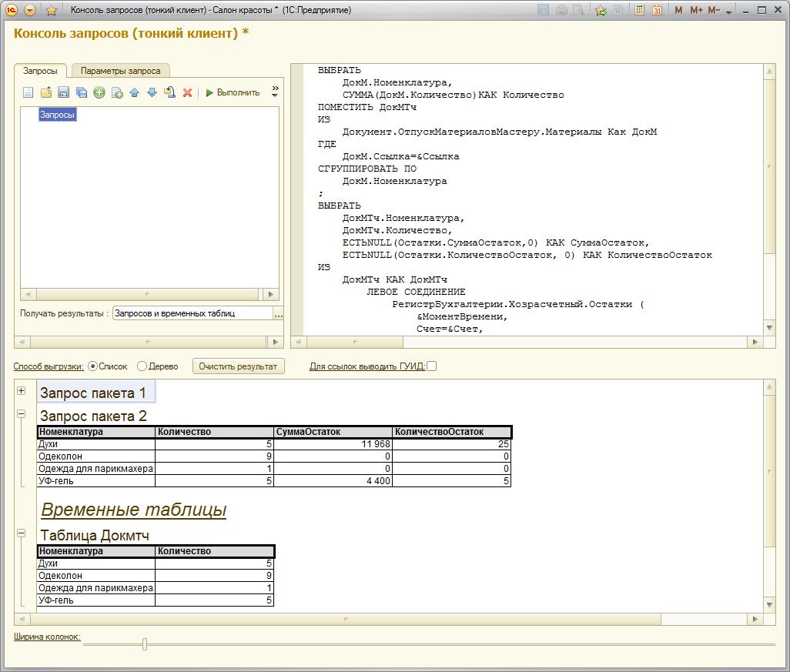Viewport: 790px width, 672px height.
Task: Click query editor scroll-up arrow
Action: point(769,71)
